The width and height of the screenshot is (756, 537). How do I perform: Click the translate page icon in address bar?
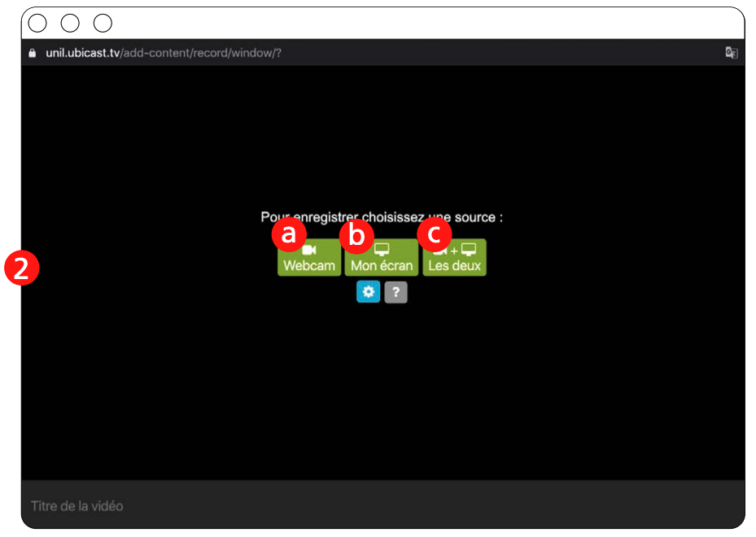click(x=731, y=53)
